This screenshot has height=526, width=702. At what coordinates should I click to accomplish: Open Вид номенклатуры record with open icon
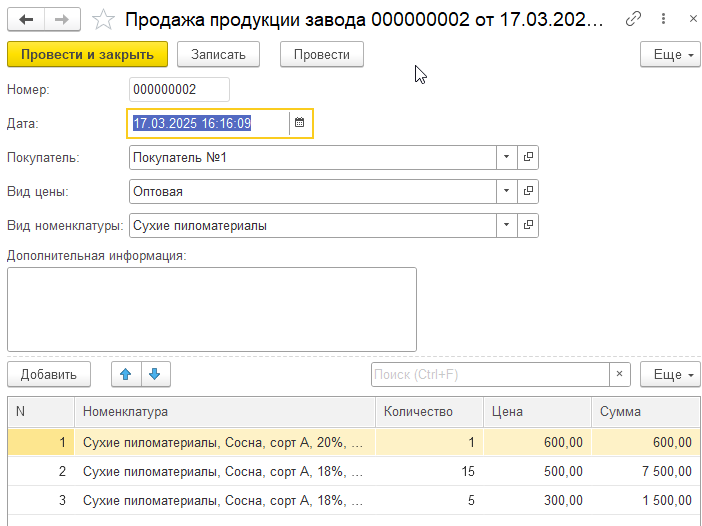pos(528,226)
